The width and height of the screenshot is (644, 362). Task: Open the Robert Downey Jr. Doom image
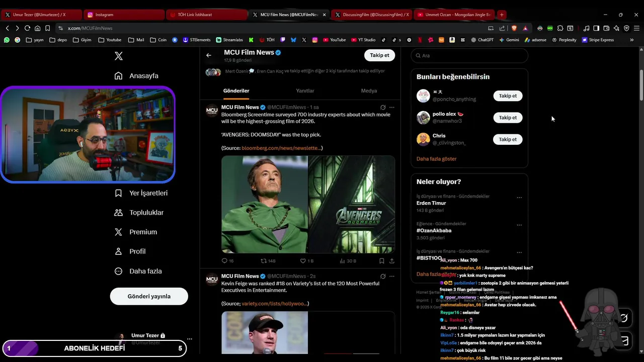point(264,204)
